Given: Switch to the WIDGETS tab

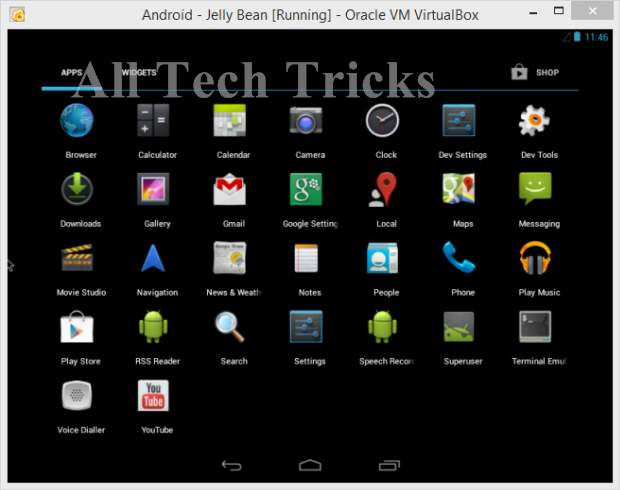Looking at the screenshot, I should coord(139,72).
